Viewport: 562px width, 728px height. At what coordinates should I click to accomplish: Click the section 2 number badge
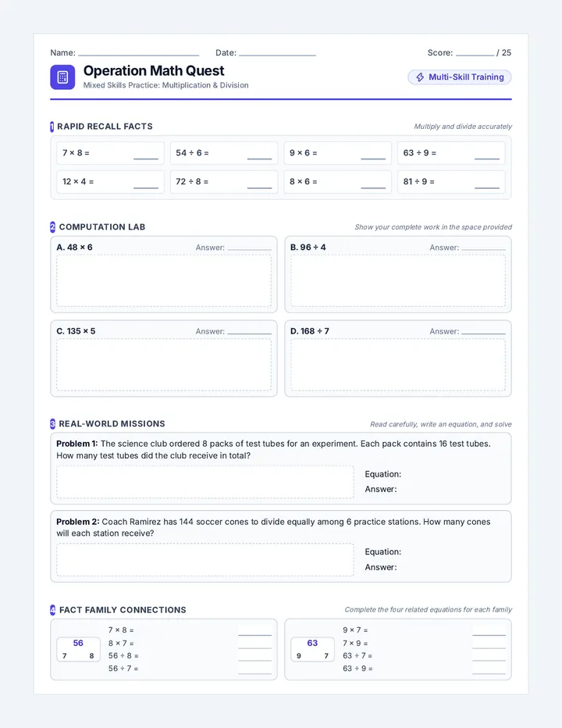pos(52,227)
